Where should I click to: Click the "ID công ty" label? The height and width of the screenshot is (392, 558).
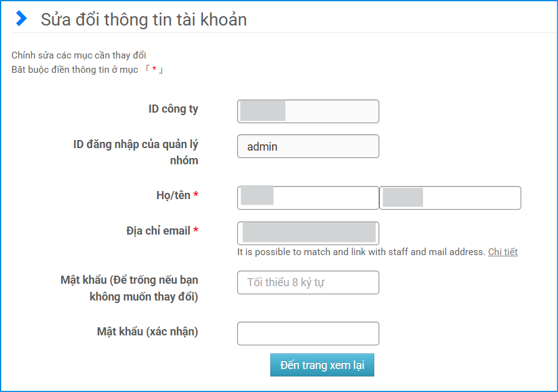pos(173,109)
